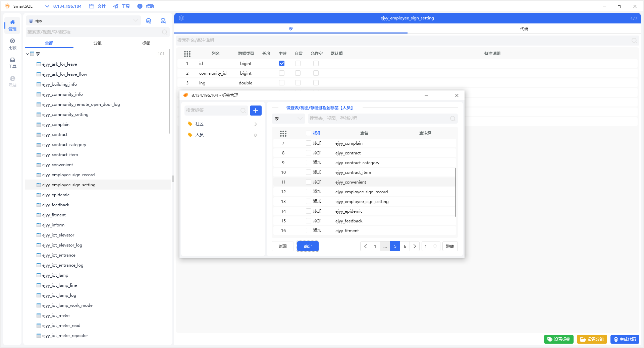Screen dimensions: 644x348
Task: Click the database search icon beside ejyy
Action: click(x=163, y=21)
